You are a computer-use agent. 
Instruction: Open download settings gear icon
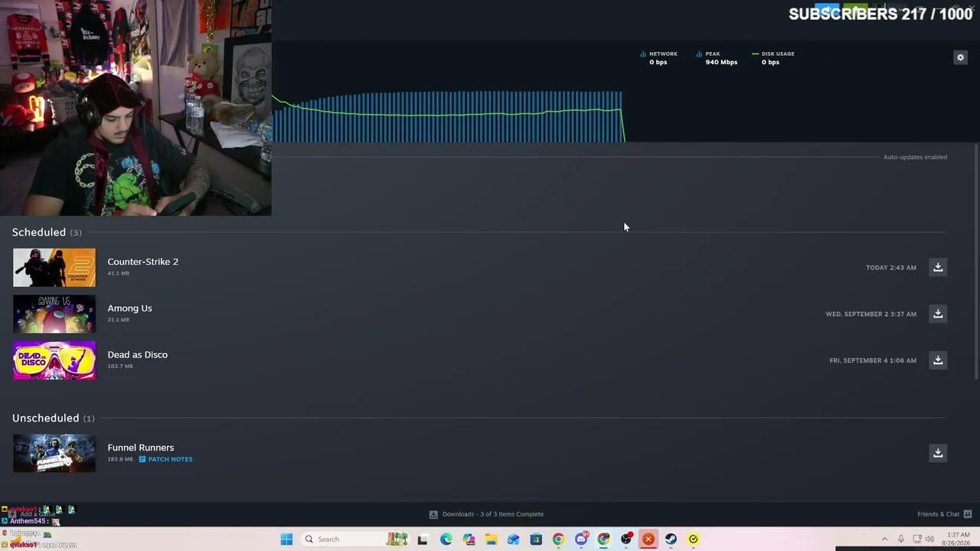pyautogui.click(x=960, y=57)
